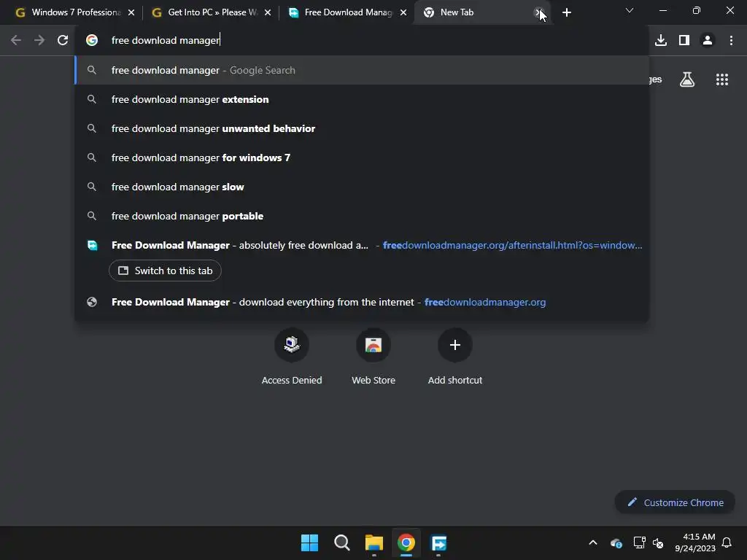747x560 pixels.
Task: Click the OneDrive cloud tray icon
Action: [616, 542]
